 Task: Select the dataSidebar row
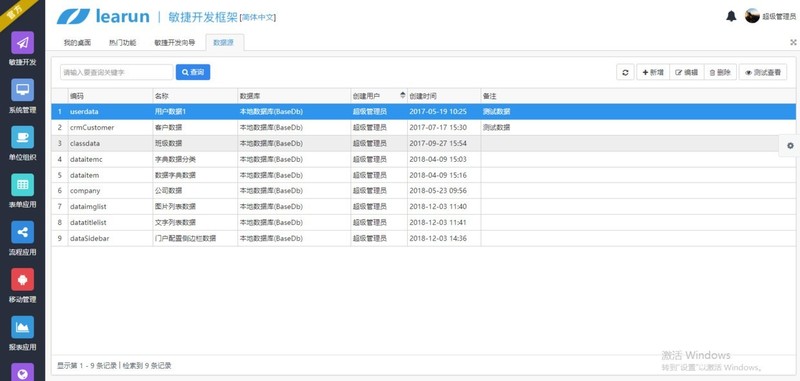423,238
